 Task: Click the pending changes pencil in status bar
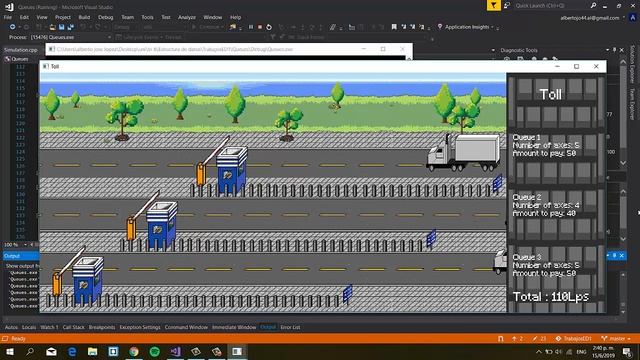coord(539,339)
